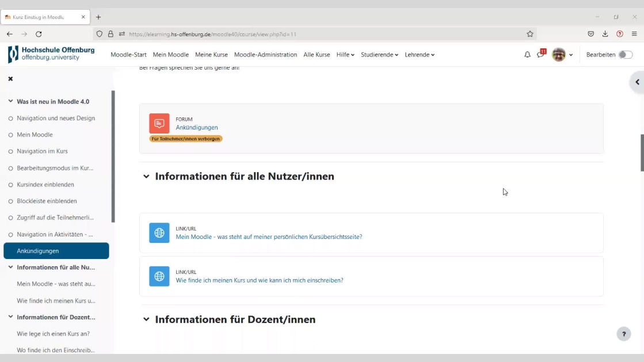Select Navigation und neues Design status circle
This screenshot has height=362, width=644.
[11, 119]
